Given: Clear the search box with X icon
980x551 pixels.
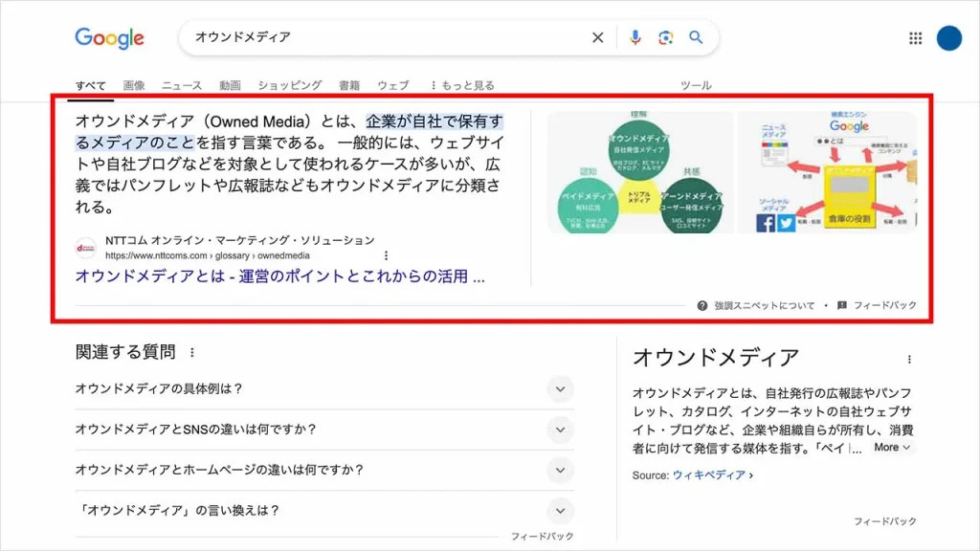Looking at the screenshot, I should pyautogui.click(x=598, y=38).
